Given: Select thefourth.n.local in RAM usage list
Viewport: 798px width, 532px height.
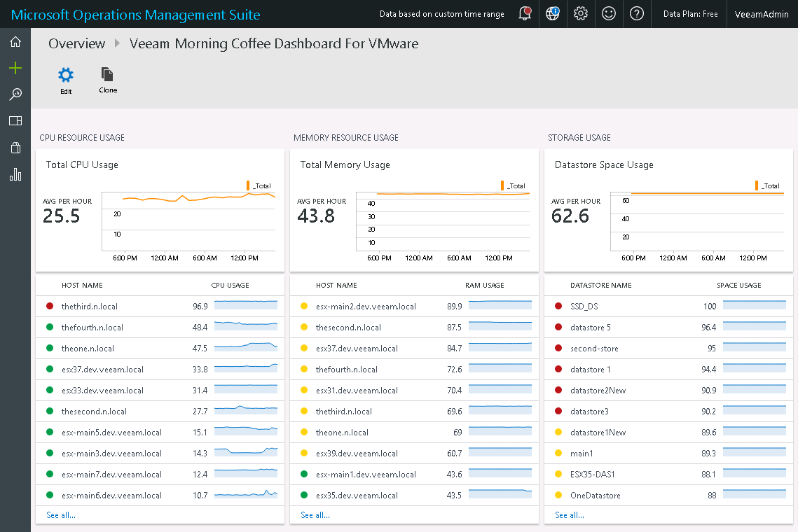Looking at the screenshot, I should tap(414, 369).
